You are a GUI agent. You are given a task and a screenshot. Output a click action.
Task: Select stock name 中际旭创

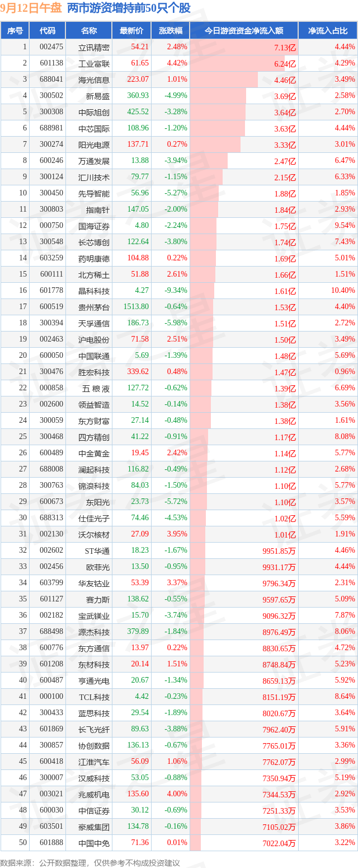pos(94,113)
